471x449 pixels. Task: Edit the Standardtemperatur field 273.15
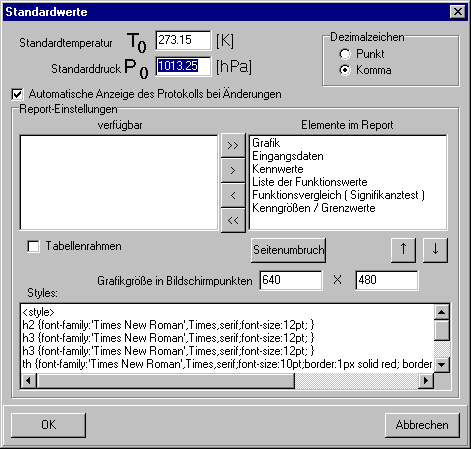tap(183, 40)
